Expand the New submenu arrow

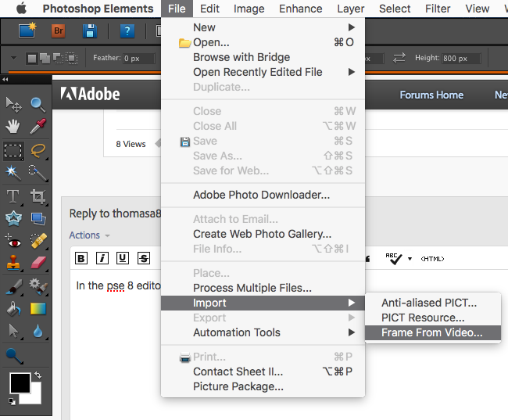(x=352, y=27)
